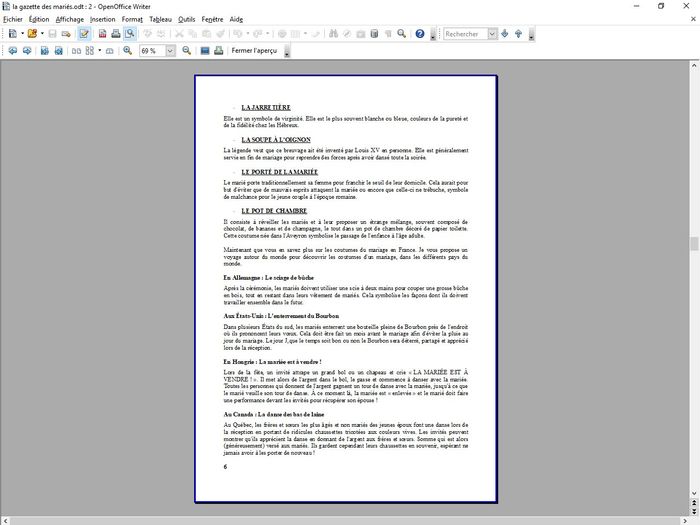Click the vertical scrollbar down arrow
This screenshot has width=700, height=525.
[694, 493]
